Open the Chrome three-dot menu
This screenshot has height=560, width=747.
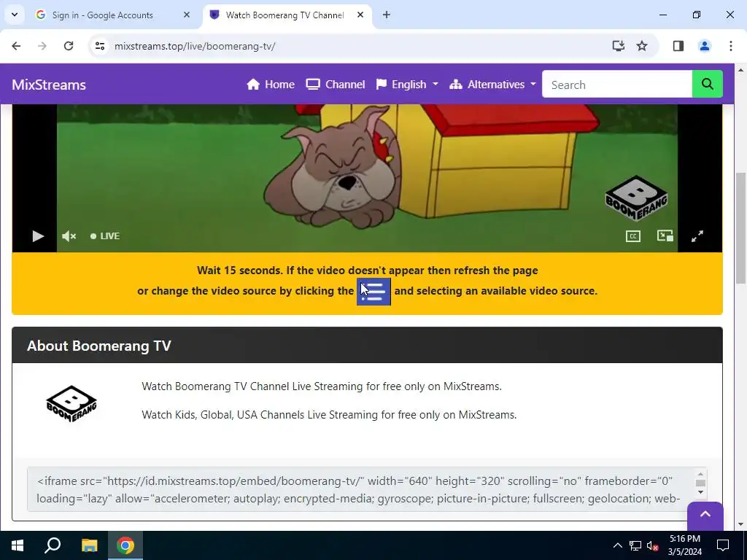pos(731,46)
